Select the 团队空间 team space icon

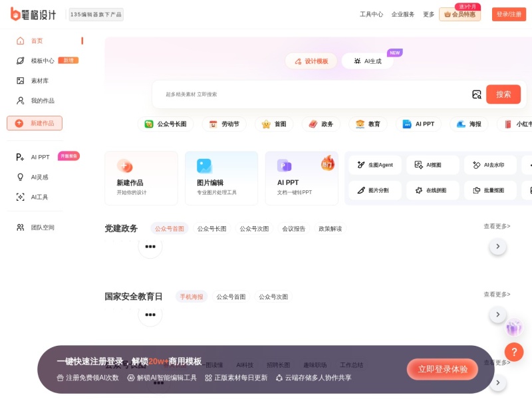tap(21, 227)
